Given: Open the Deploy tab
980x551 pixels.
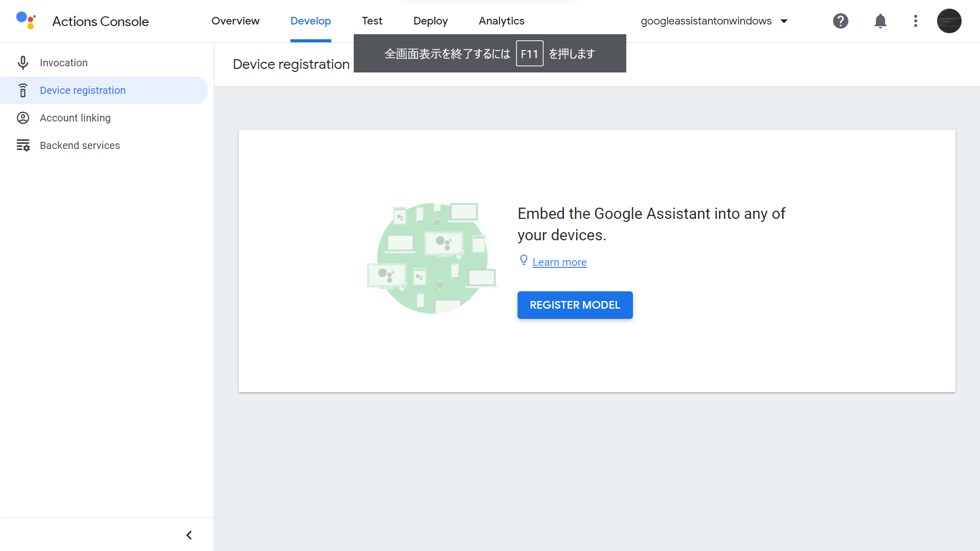Looking at the screenshot, I should point(430,21).
